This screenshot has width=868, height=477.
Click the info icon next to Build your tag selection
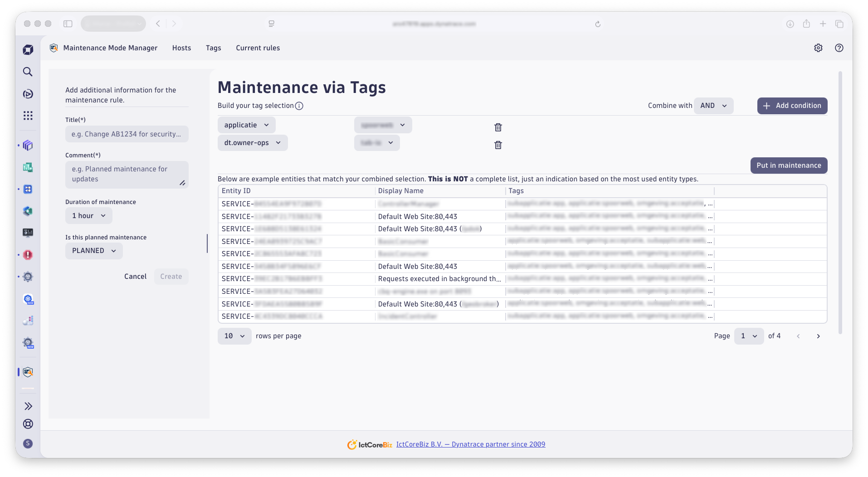click(299, 106)
